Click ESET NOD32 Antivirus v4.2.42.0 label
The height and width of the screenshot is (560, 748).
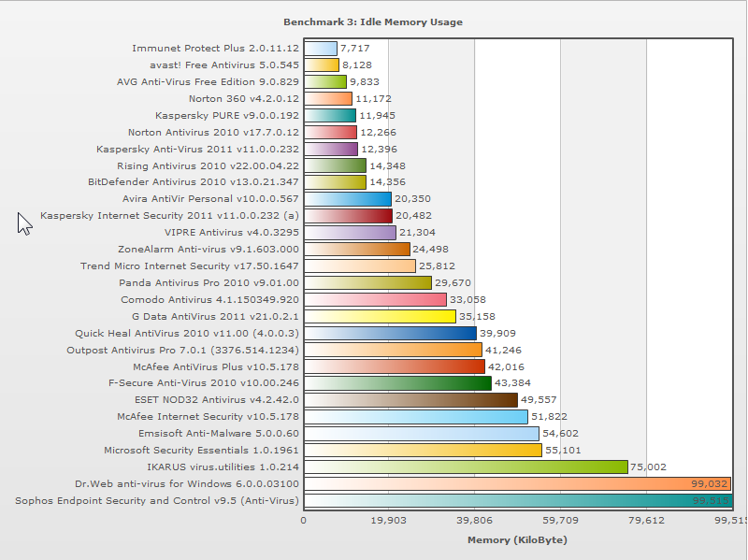click(217, 400)
